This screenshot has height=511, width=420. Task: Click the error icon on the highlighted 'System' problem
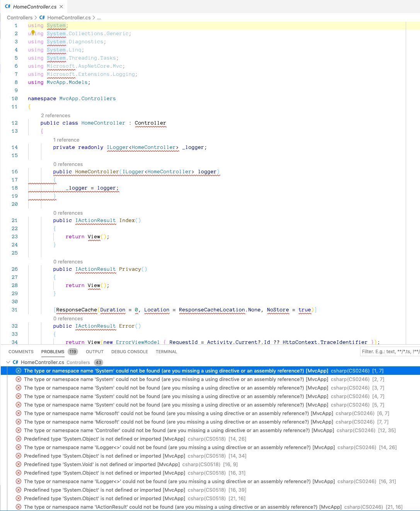click(19, 371)
